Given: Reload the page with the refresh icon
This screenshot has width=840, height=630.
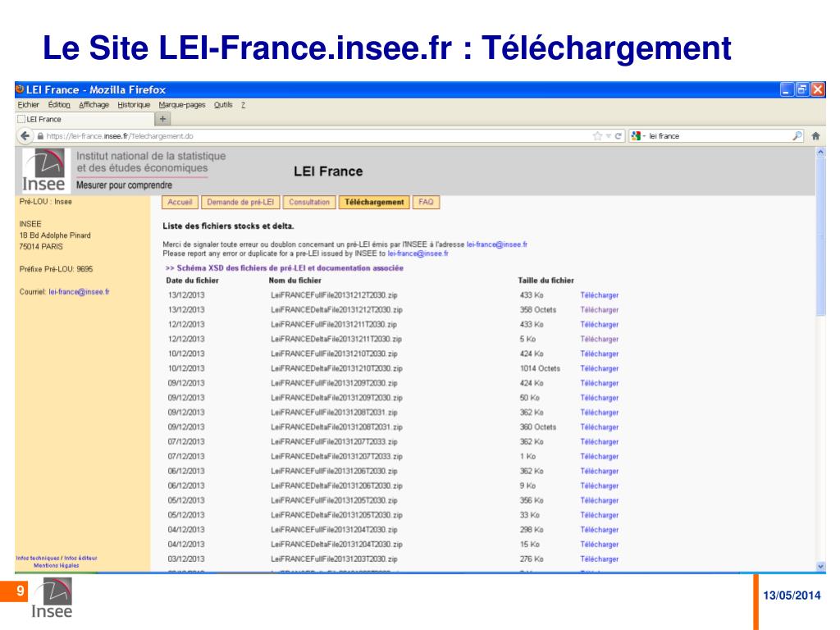Looking at the screenshot, I should click(x=618, y=136).
